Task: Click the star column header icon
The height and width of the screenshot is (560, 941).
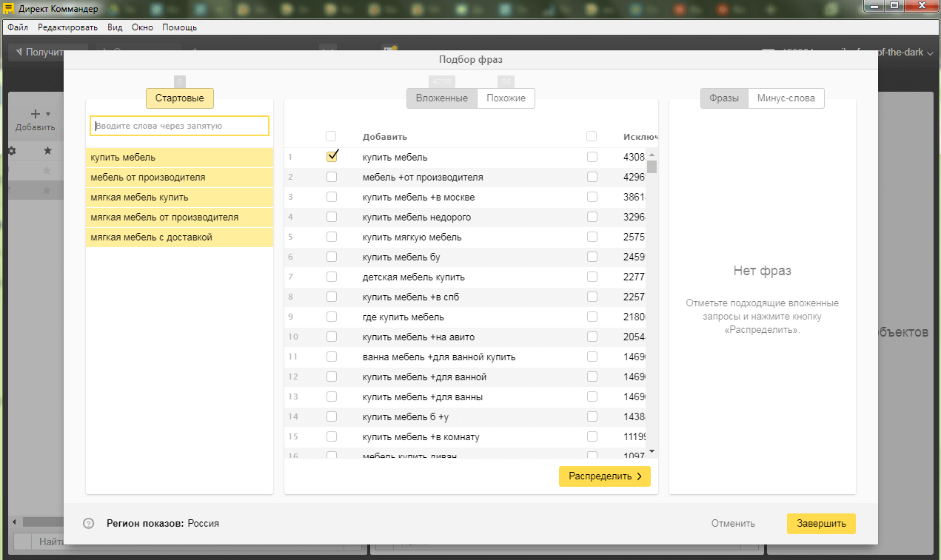Action: tap(47, 151)
